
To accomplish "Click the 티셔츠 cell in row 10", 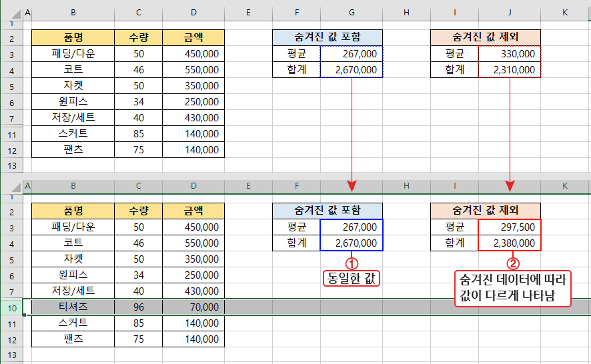I will point(73,307).
